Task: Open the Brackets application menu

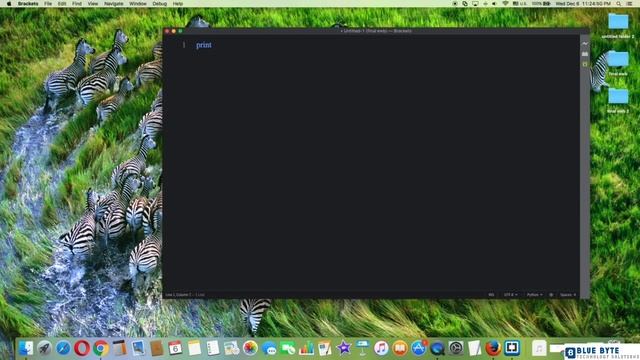Action: point(28,3)
